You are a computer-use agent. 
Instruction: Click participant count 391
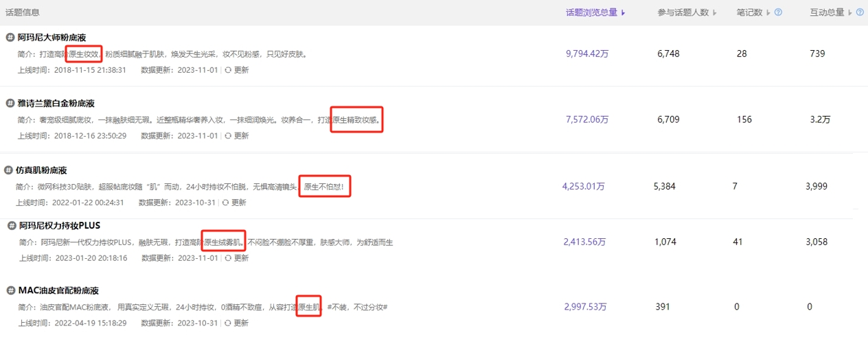tap(663, 307)
